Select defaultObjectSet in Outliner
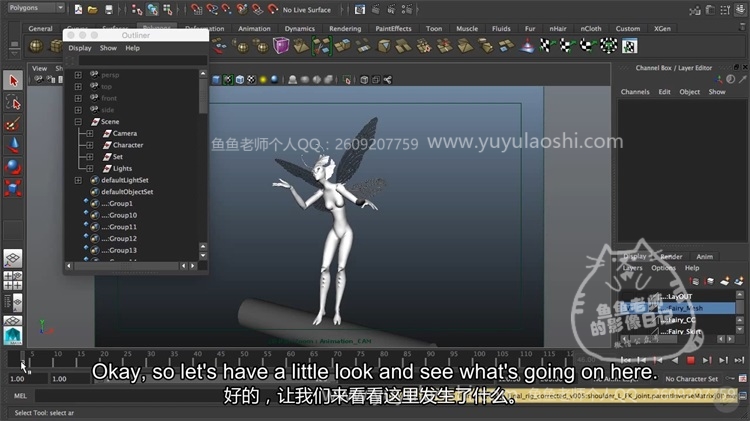750x421 pixels. tap(127, 192)
